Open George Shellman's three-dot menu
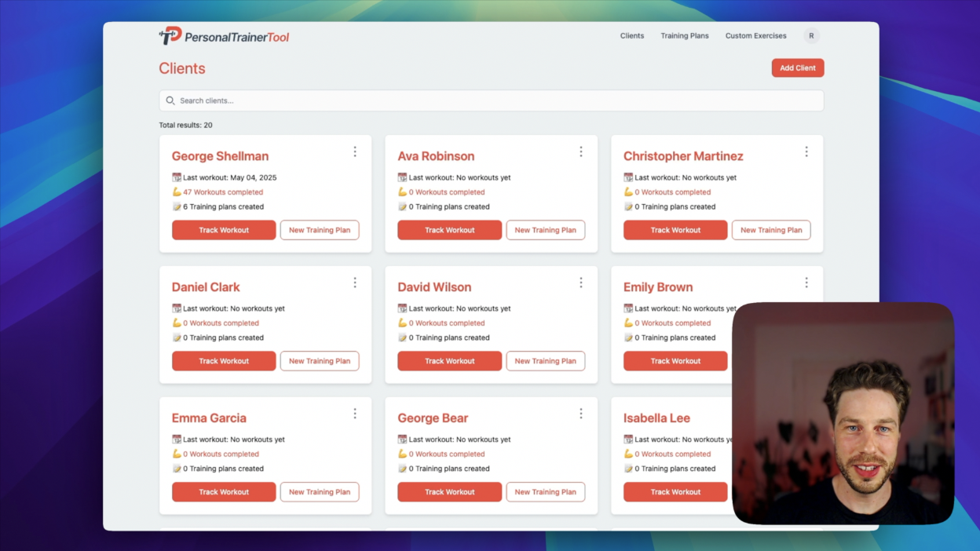The width and height of the screenshot is (980, 551). coord(355,151)
